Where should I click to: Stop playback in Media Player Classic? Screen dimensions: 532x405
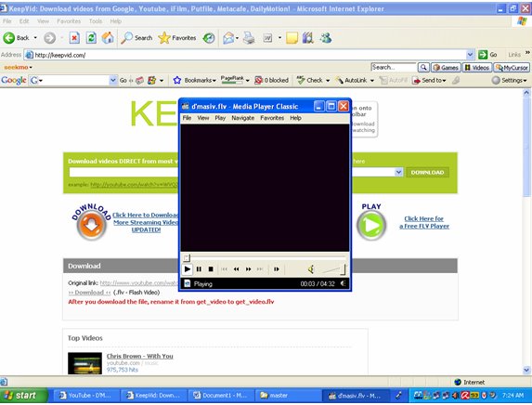point(211,269)
